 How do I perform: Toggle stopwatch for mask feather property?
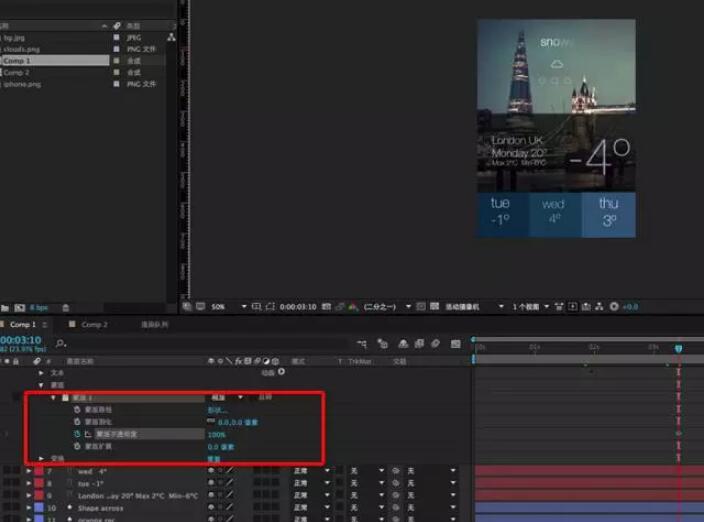coord(77,422)
